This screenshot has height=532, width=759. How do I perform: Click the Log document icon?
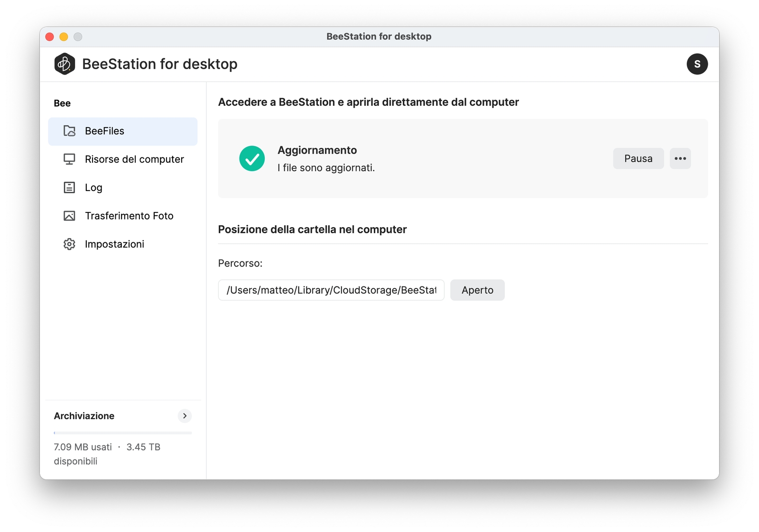[69, 188]
